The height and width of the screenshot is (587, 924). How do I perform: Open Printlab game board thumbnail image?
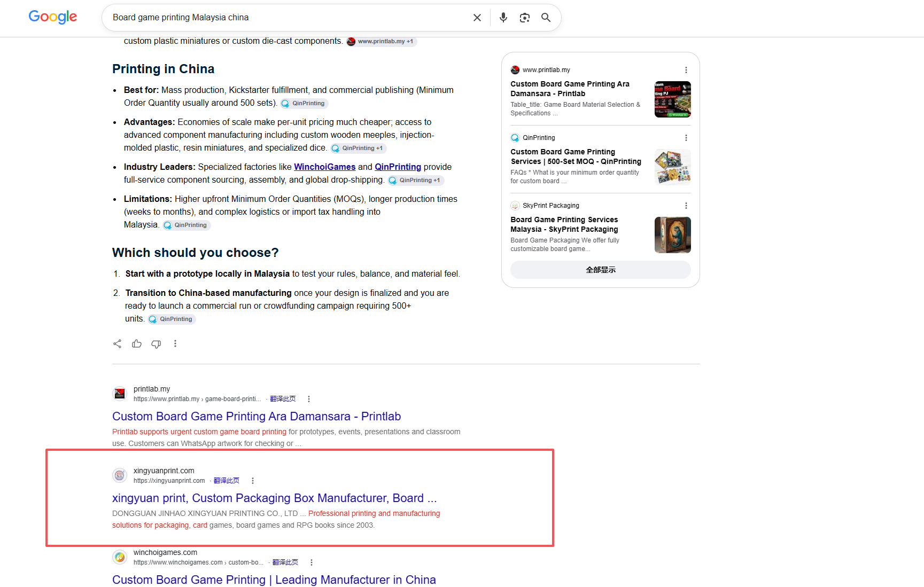673,99
